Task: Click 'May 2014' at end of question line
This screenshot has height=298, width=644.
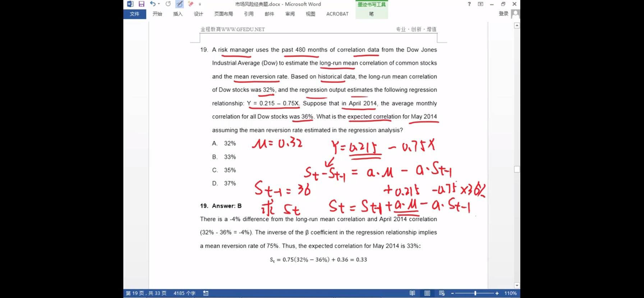Action: coord(424,117)
